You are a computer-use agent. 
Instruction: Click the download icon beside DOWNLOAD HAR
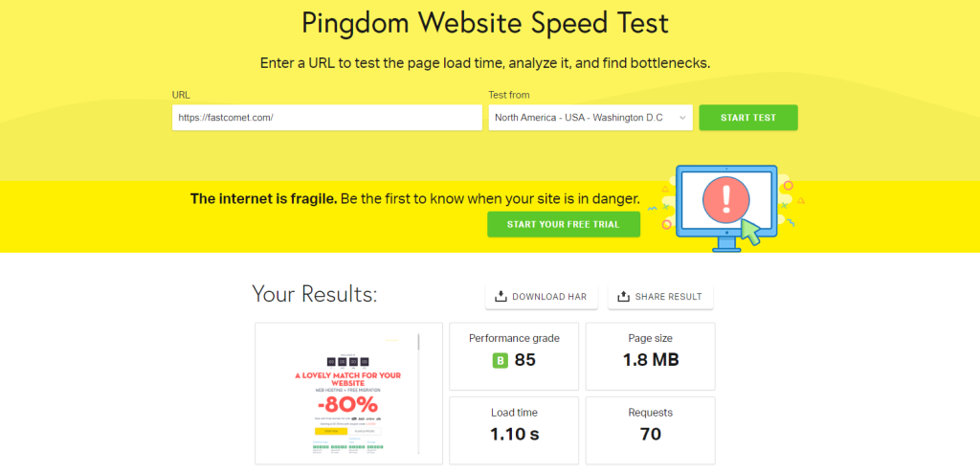pyautogui.click(x=500, y=297)
